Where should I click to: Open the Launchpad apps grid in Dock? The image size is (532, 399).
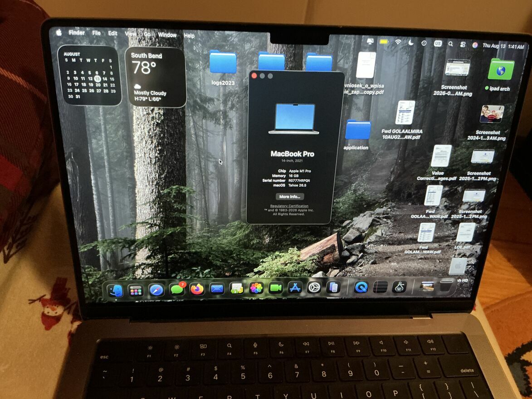point(136,291)
